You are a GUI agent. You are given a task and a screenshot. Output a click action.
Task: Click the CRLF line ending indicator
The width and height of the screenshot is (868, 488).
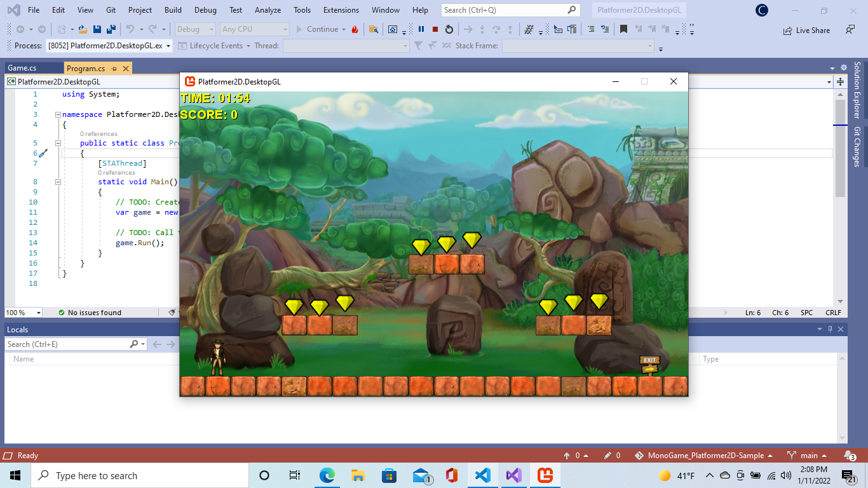[833, 313]
